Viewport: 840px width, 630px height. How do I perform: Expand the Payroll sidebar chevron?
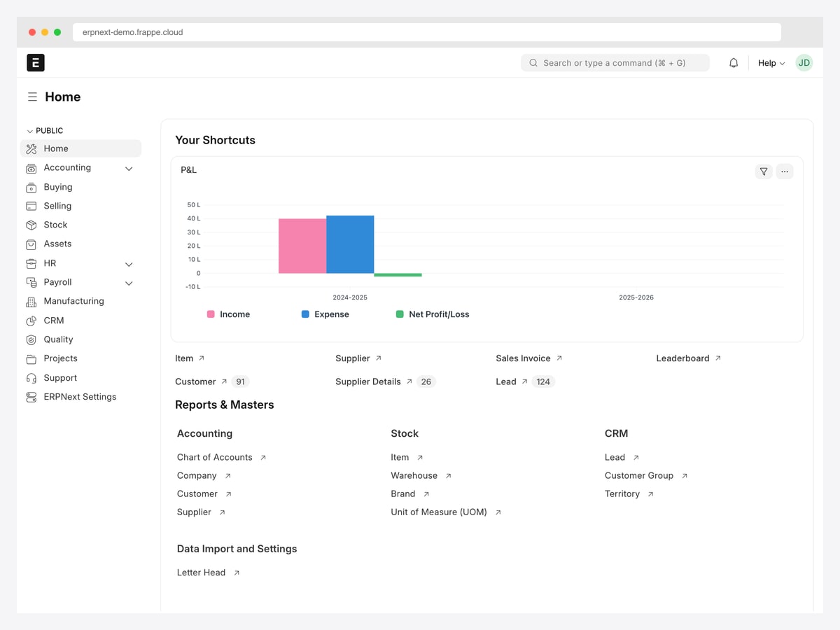(x=129, y=283)
